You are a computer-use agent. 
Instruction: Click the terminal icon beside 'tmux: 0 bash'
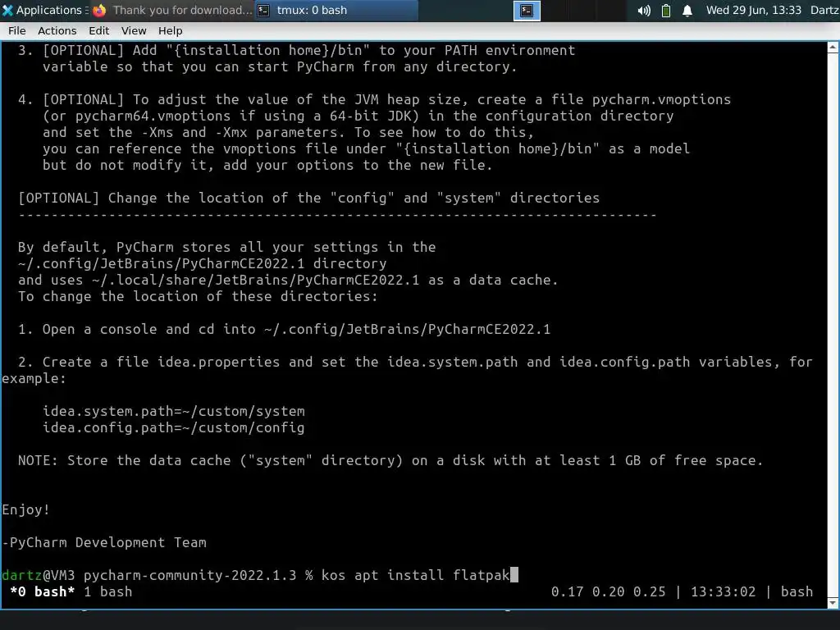(x=263, y=10)
